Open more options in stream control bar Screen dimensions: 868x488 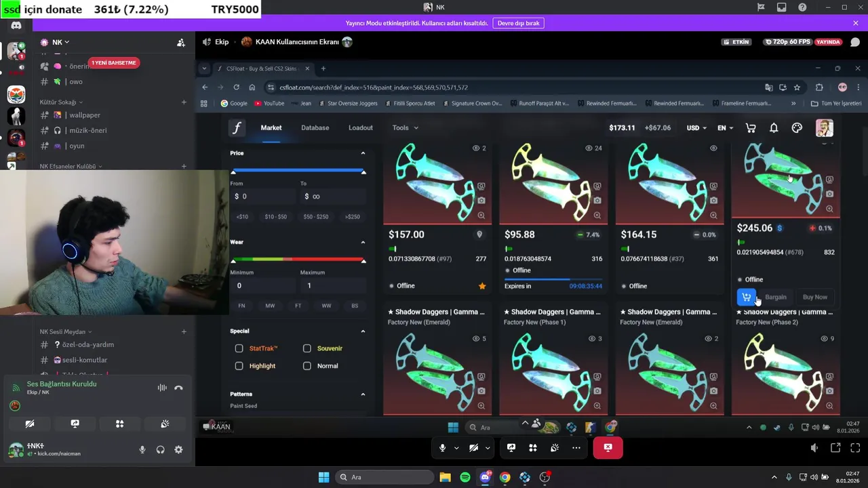coord(576,447)
